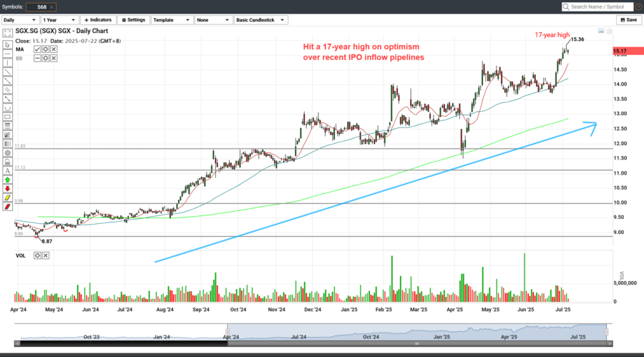Screen dimensions: 644x357
Task: Select the vertical line drawing tool
Action: coord(7,63)
